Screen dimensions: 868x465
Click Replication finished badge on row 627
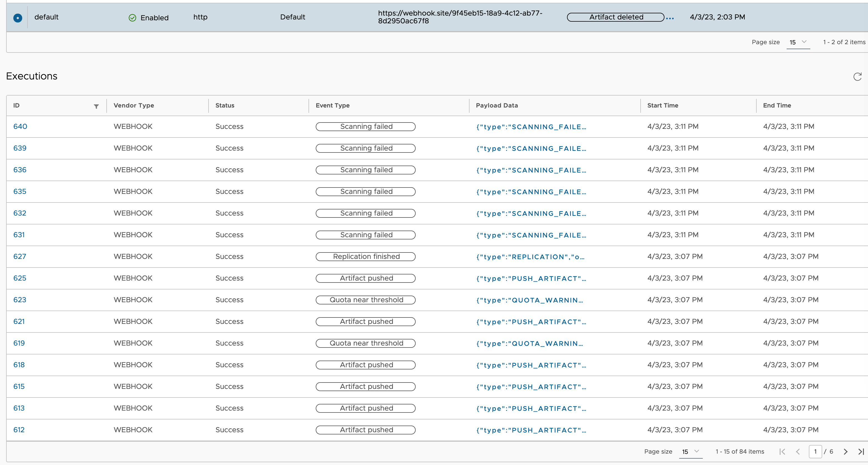(x=366, y=256)
